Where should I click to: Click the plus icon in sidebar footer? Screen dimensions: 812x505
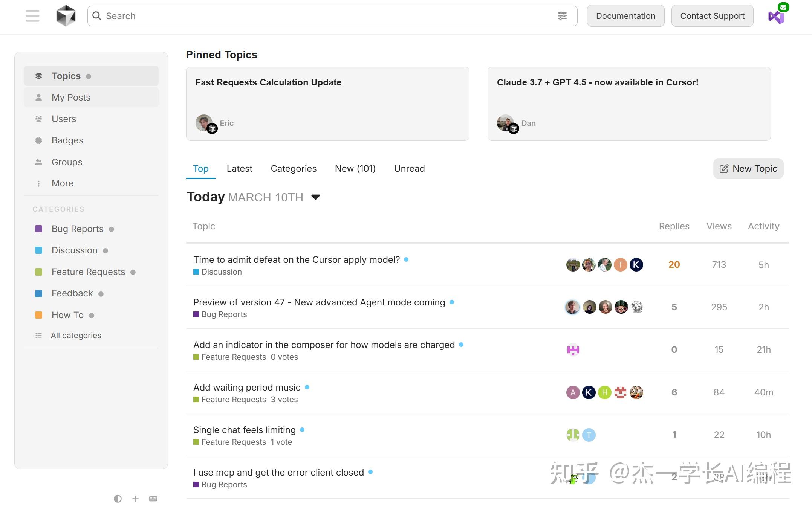point(136,499)
